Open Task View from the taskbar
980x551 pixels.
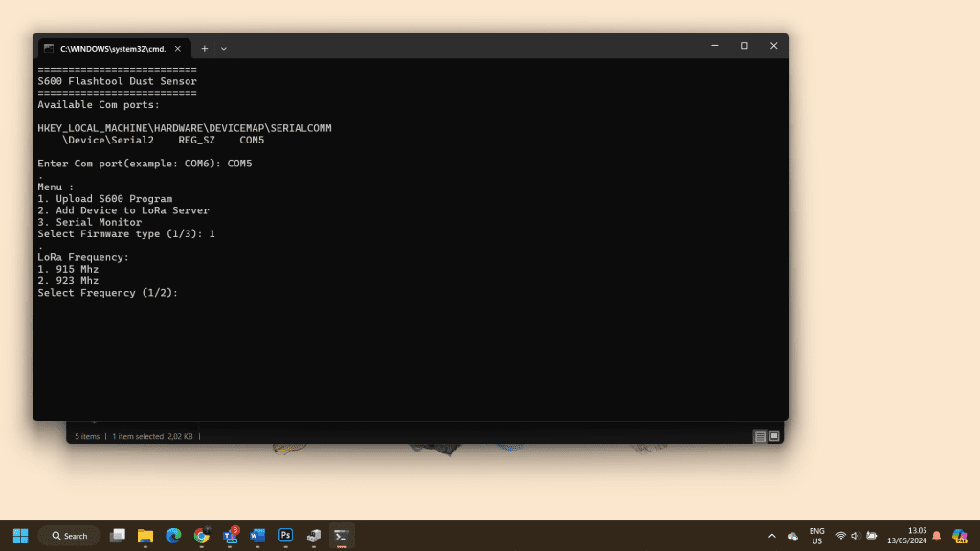(x=118, y=536)
